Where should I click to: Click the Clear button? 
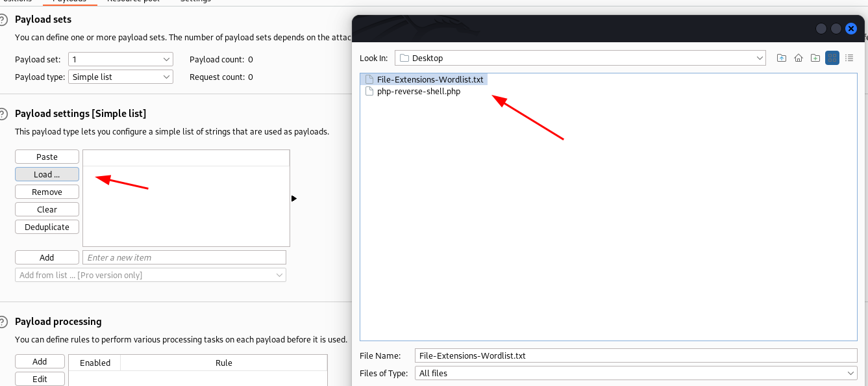click(x=47, y=209)
